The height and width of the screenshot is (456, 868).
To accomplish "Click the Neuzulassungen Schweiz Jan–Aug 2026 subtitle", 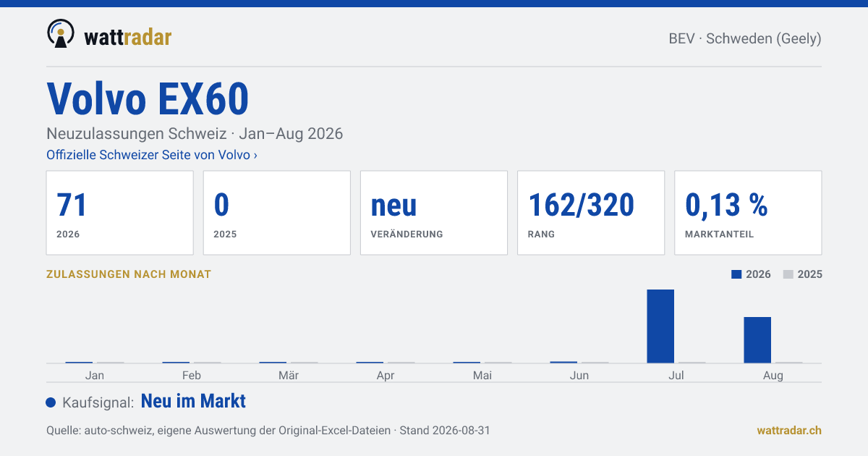I will coord(195,134).
